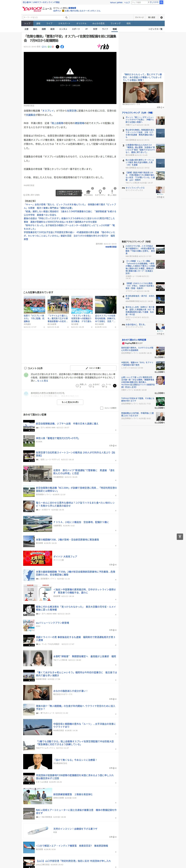The height and width of the screenshot is (868, 186).
Task: Open the ライブ tab in the dark navigation bar
Action: (49, 23)
